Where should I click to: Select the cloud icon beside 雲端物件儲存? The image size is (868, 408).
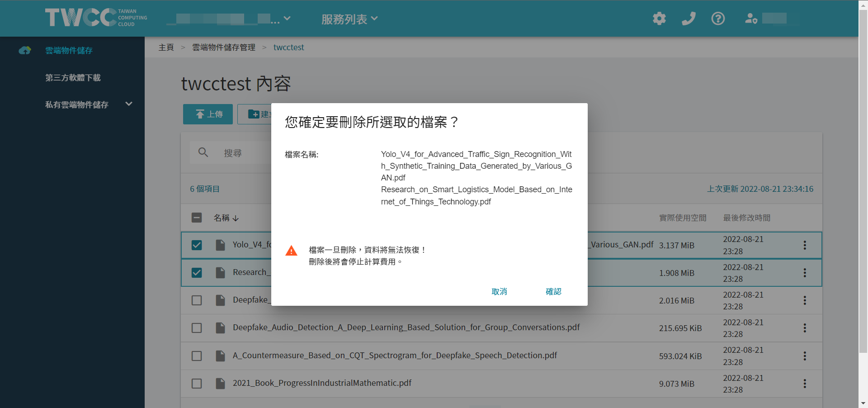pyautogui.click(x=24, y=50)
